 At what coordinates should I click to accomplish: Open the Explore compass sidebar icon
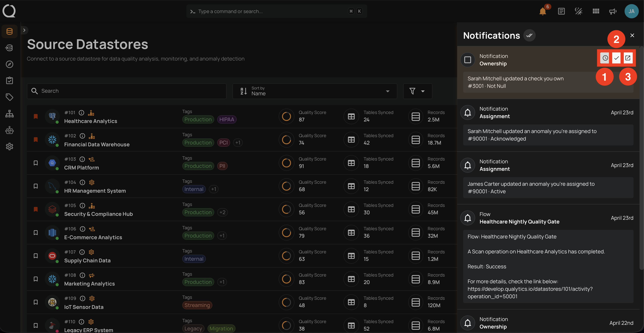tap(10, 64)
